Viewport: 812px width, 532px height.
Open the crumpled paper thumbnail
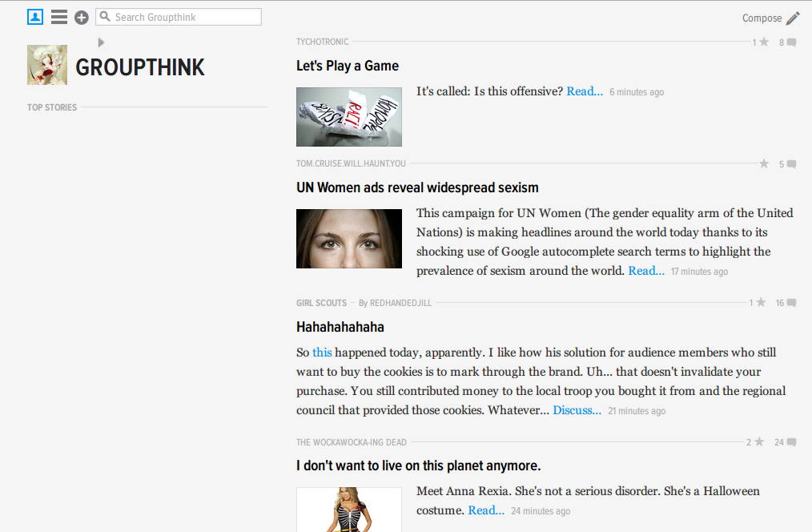click(x=349, y=117)
